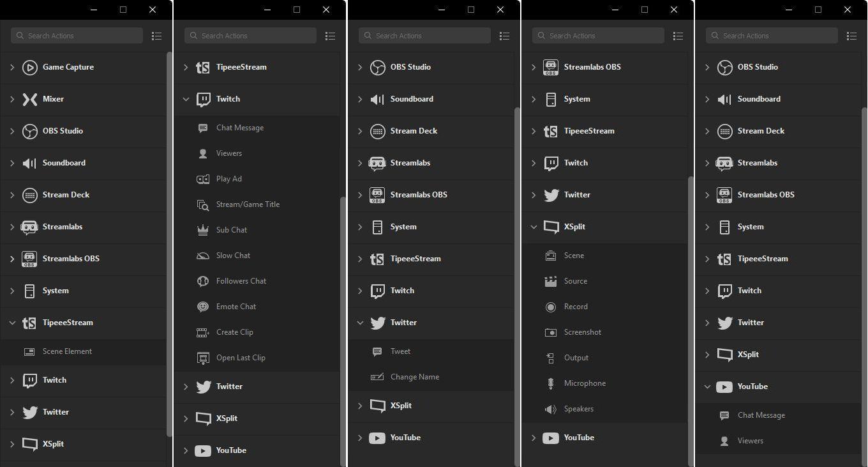Screen dimensions: 868x467
Task: Click the Chat Message icon under Twitch
Action: (203, 128)
